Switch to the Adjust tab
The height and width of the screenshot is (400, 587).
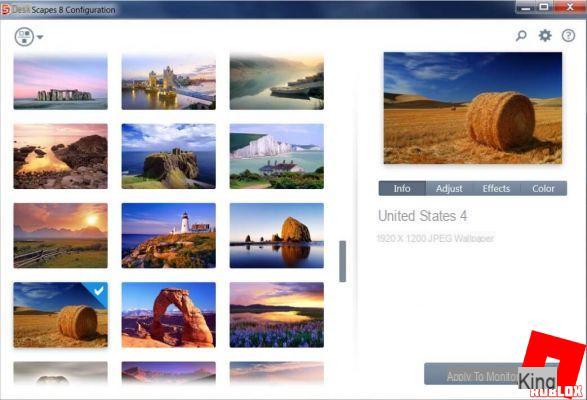point(449,188)
